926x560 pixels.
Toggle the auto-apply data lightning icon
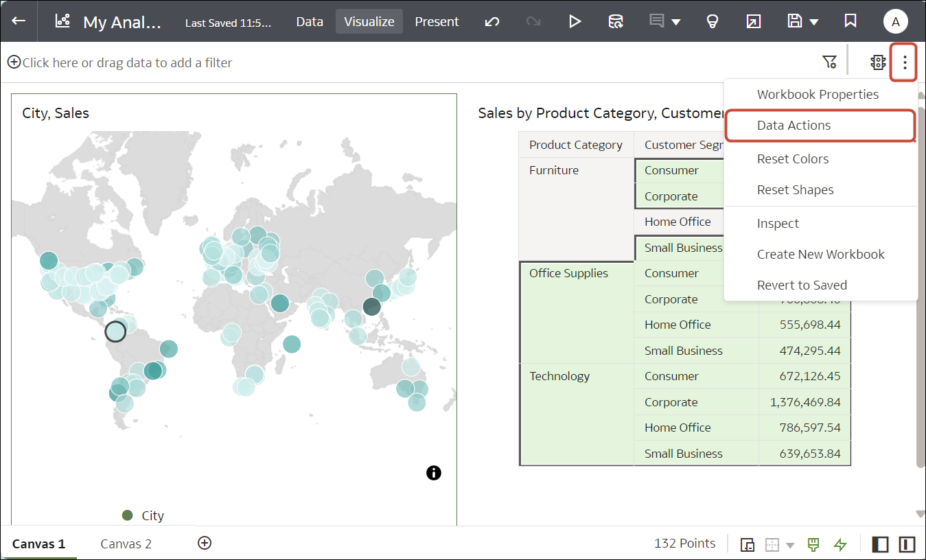pyautogui.click(x=840, y=544)
